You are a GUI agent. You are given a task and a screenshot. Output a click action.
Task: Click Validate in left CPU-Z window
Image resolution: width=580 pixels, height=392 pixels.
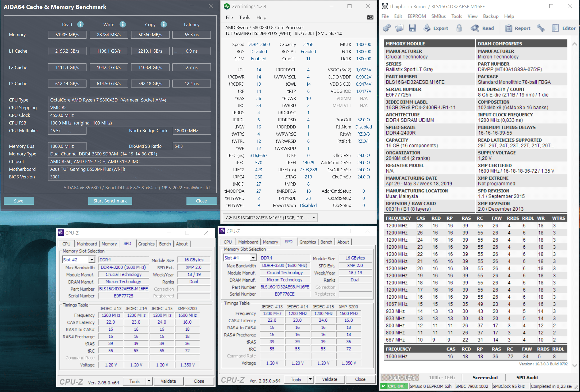(168, 381)
